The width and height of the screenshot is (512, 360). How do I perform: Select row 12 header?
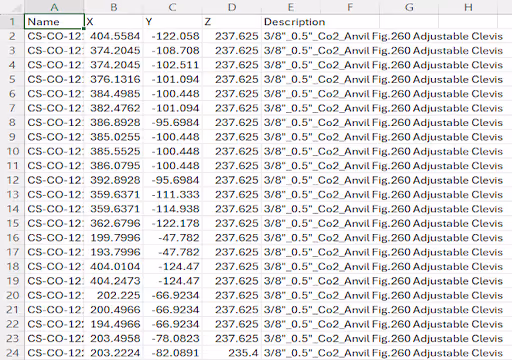(12, 180)
